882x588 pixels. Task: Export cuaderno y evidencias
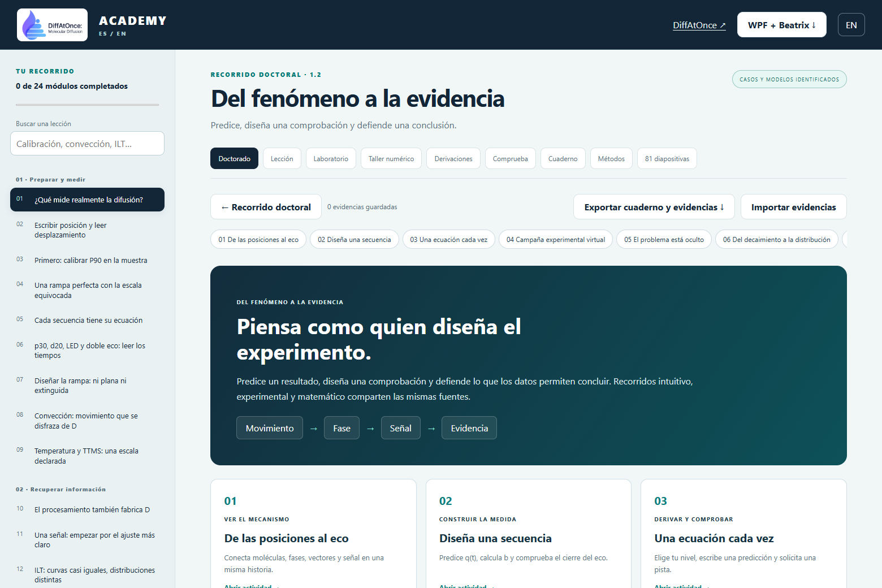[654, 207]
